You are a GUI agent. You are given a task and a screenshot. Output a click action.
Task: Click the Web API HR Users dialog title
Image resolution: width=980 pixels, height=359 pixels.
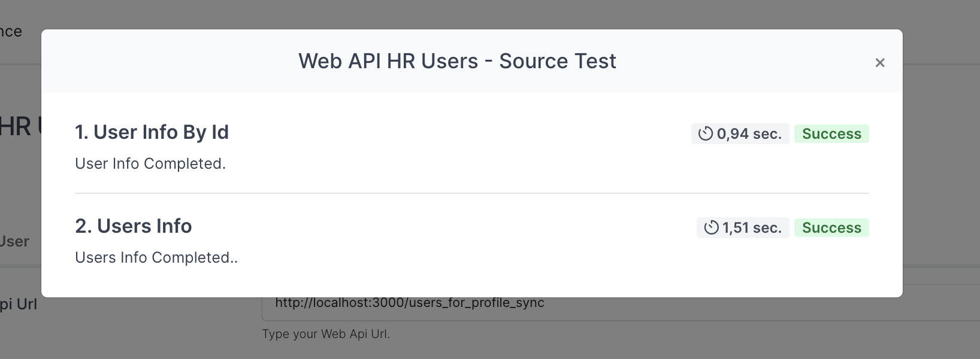point(457,61)
